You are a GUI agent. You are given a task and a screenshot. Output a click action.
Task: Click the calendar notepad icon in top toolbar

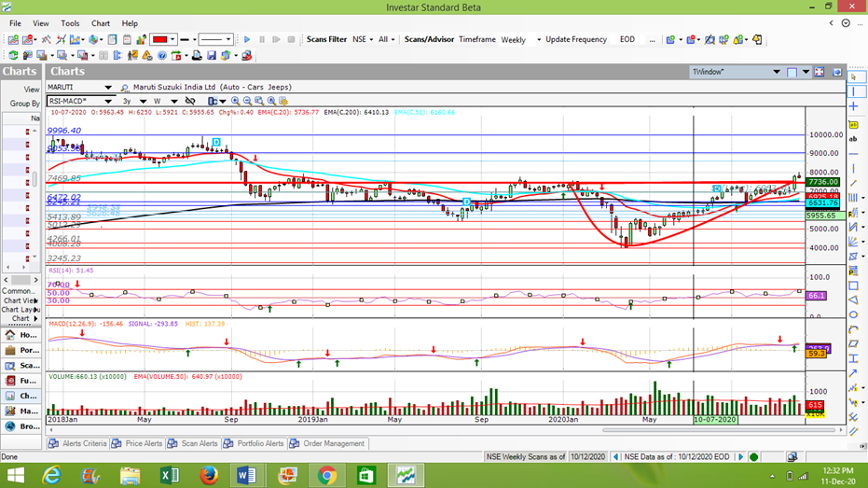click(x=127, y=39)
